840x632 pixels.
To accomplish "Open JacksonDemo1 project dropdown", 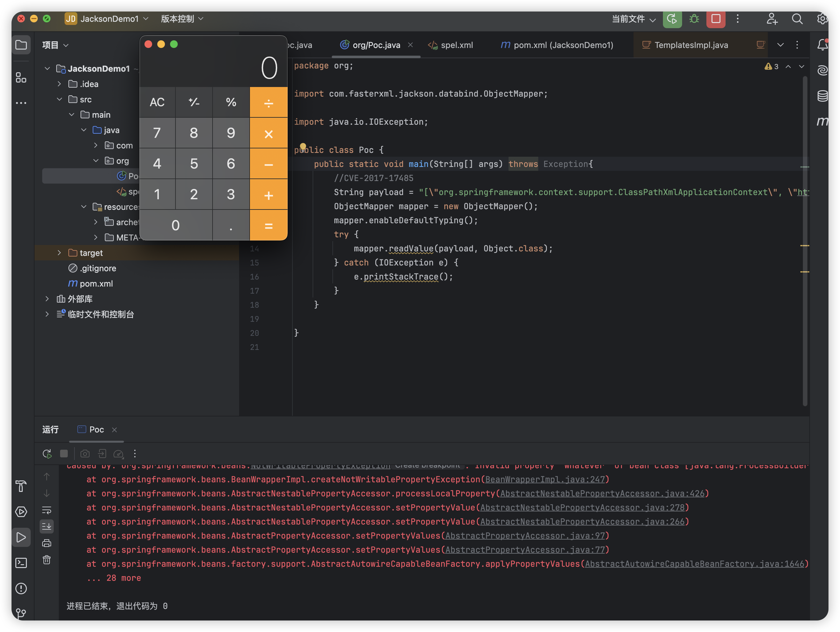I will point(107,19).
